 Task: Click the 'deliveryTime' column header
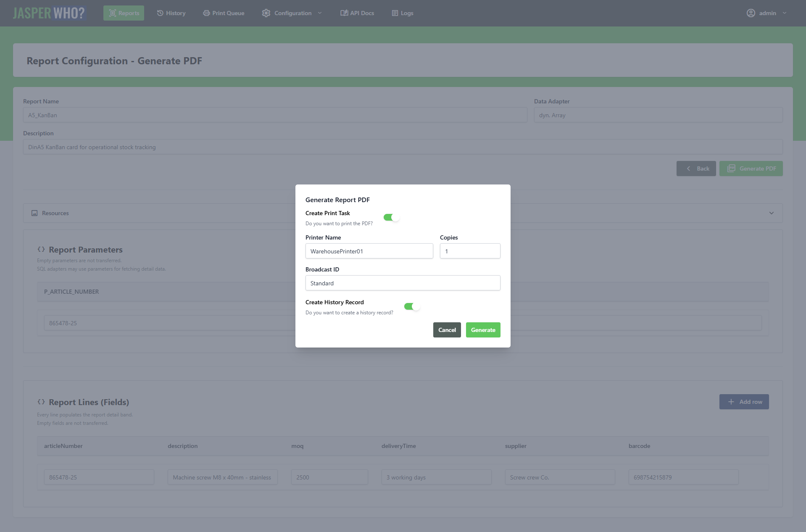[x=398, y=446]
